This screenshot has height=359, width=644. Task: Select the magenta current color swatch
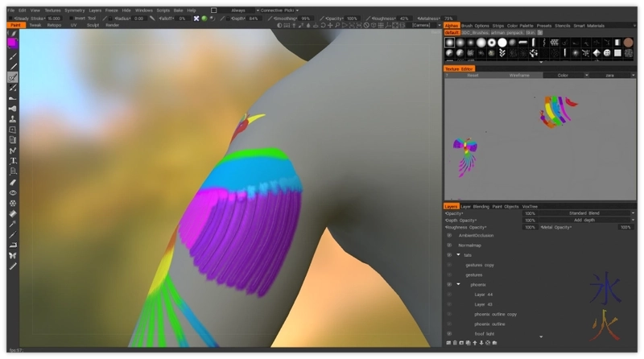coord(13,43)
